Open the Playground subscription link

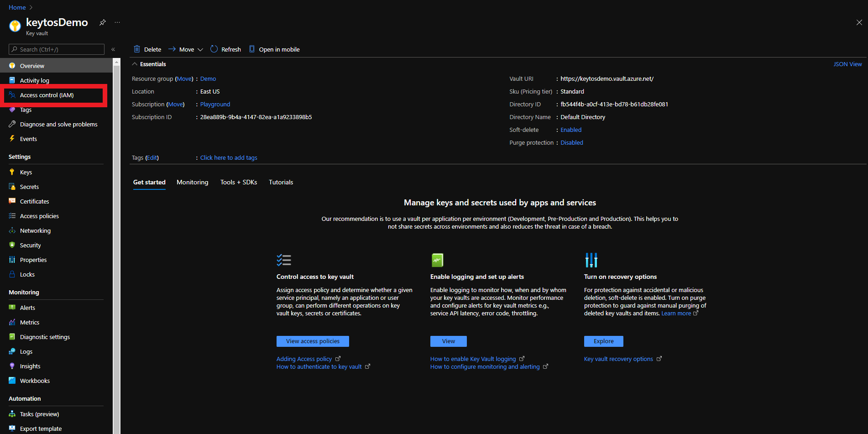click(215, 104)
